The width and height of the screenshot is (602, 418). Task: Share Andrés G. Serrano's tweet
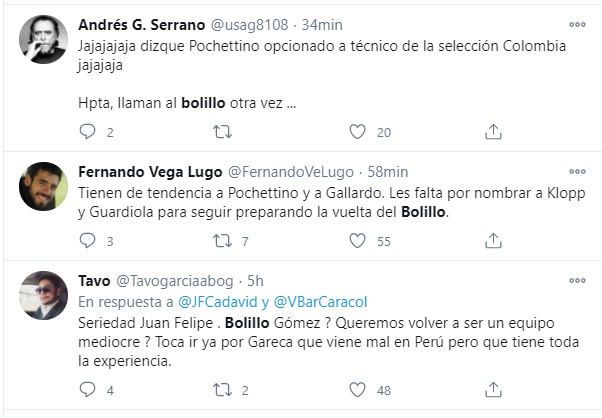point(493,131)
